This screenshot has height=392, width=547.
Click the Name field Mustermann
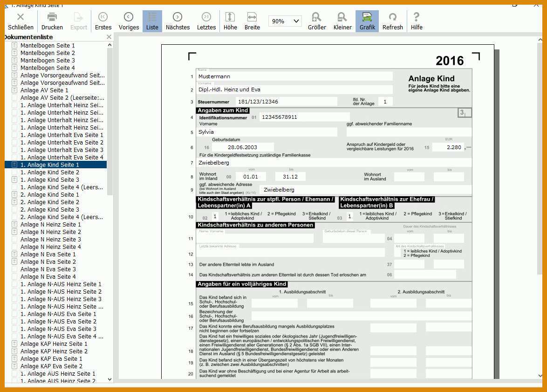click(294, 76)
